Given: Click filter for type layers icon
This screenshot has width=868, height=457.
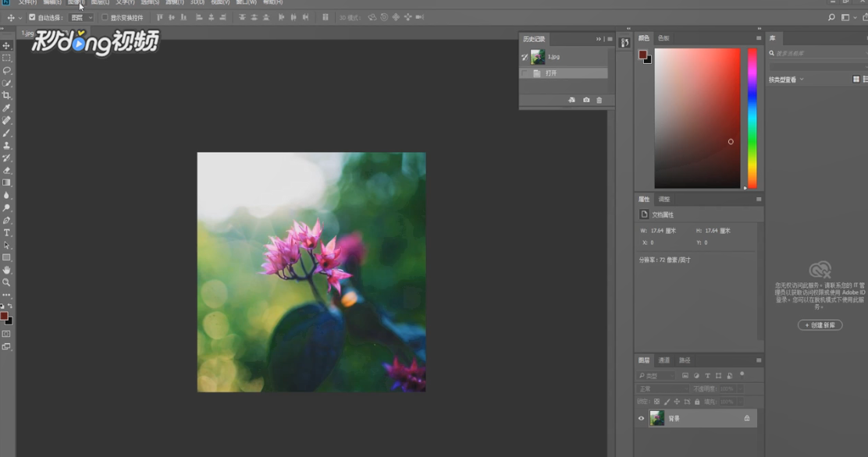Looking at the screenshot, I should click(x=707, y=376).
